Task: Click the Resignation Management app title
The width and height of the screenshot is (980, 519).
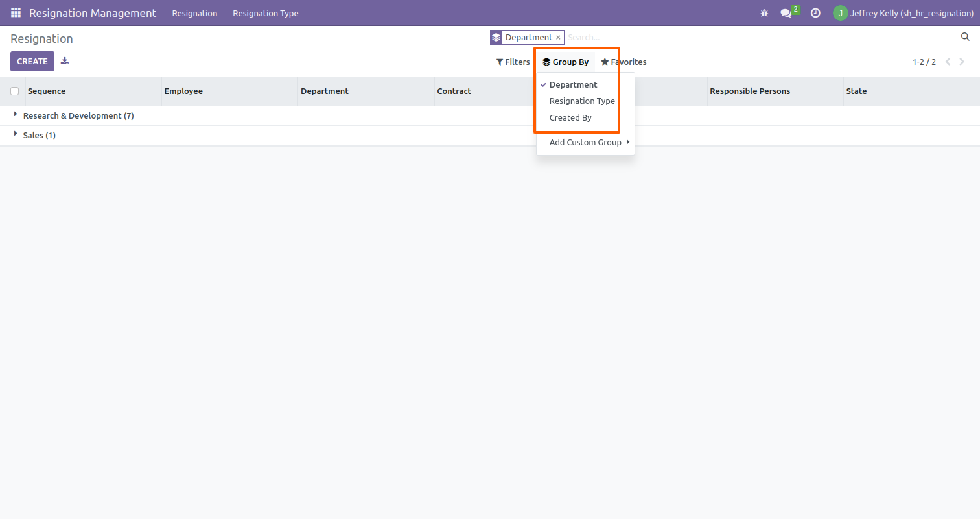Action: point(93,13)
